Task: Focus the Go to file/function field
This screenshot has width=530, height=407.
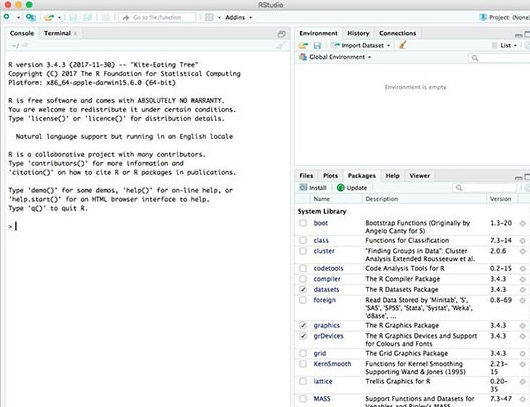Action: tap(157, 17)
